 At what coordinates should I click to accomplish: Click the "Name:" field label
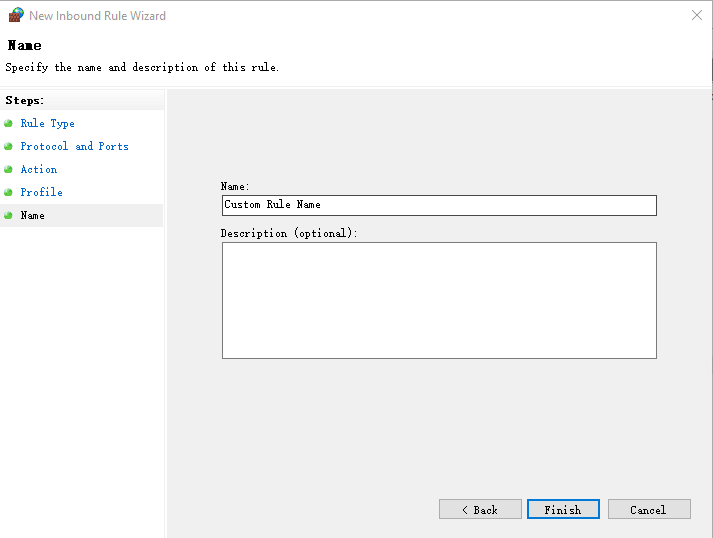point(235,186)
